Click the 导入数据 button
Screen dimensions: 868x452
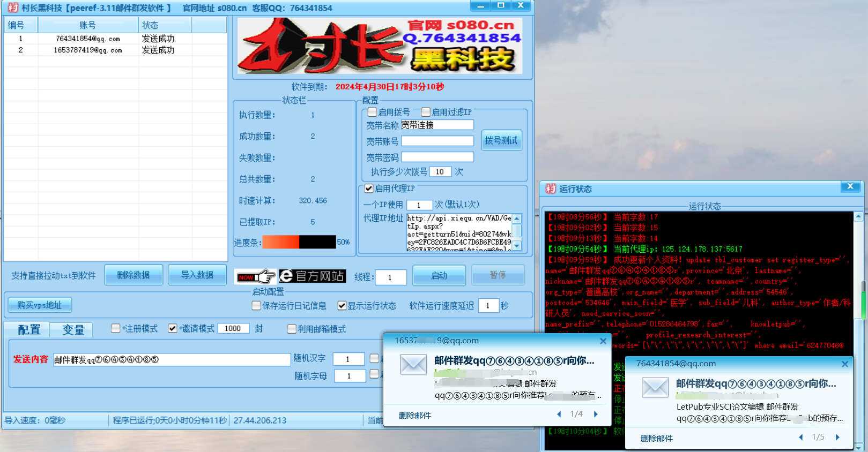[x=197, y=275]
